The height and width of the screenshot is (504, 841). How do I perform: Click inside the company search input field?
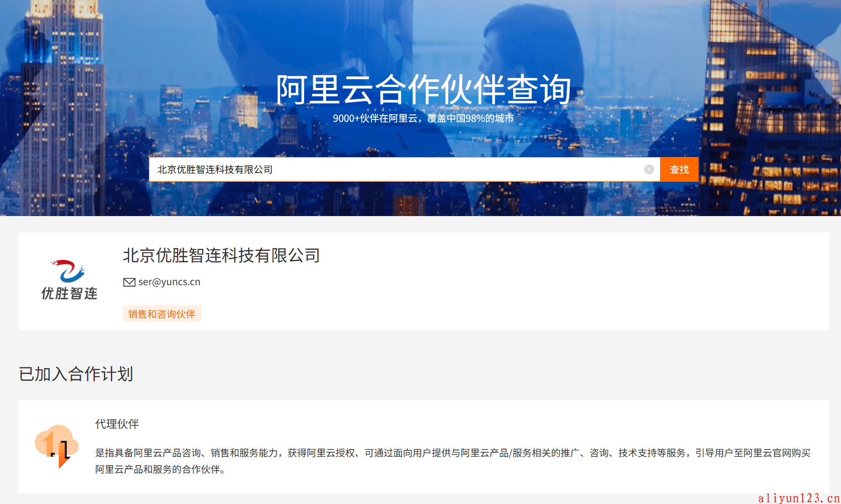(x=366, y=169)
